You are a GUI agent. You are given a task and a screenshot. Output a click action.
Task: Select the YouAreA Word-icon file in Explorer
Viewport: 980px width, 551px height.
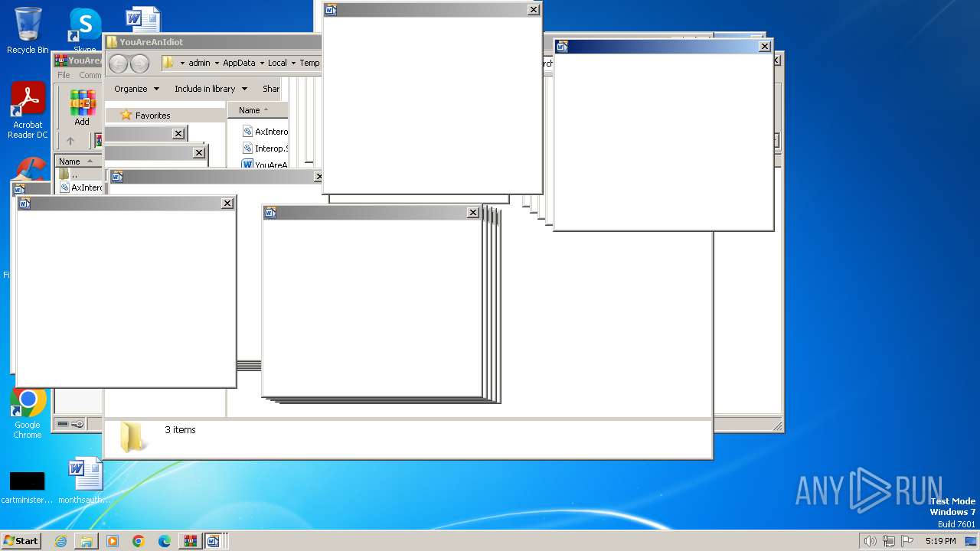point(265,164)
